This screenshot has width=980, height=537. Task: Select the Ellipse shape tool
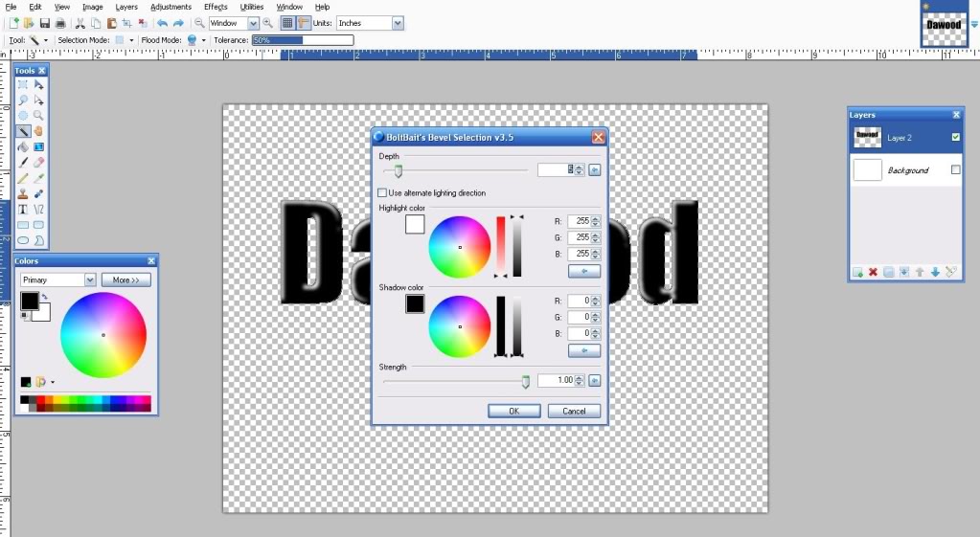pyautogui.click(x=23, y=240)
